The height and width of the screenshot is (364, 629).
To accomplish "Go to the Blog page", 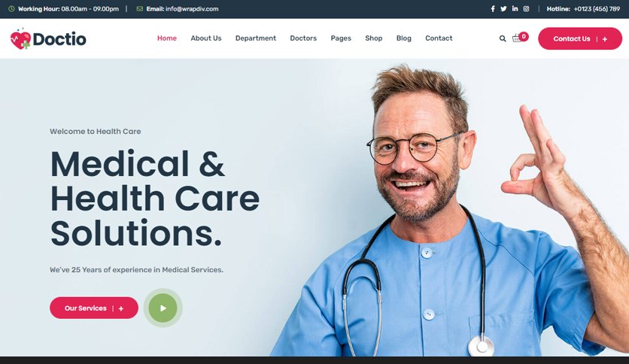I will click(x=403, y=38).
